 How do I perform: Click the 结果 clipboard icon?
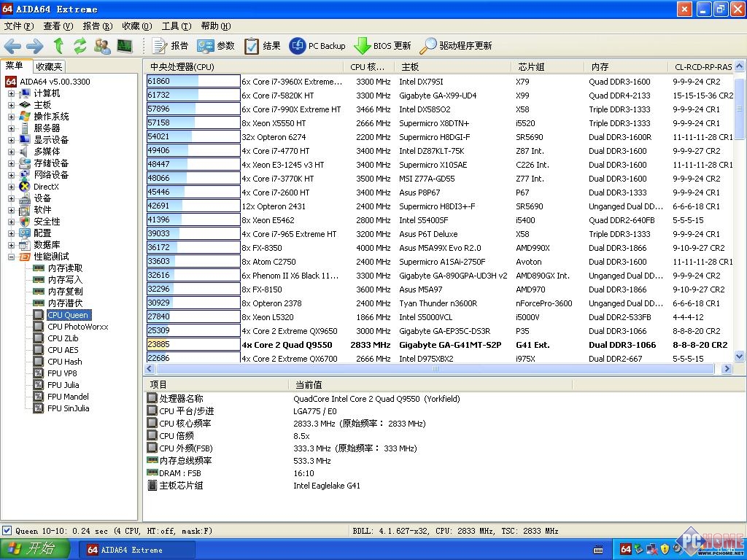point(251,46)
